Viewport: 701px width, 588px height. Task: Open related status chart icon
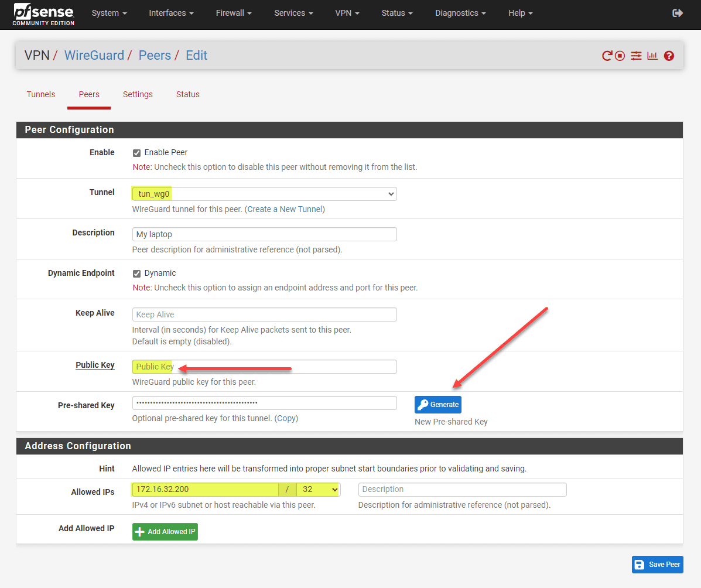(x=652, y=56)
